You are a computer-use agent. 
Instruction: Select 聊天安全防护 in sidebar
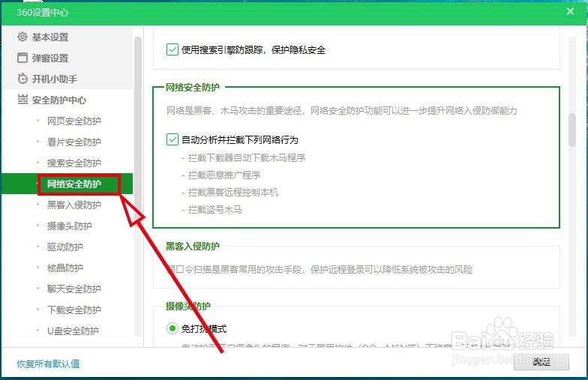73,289
